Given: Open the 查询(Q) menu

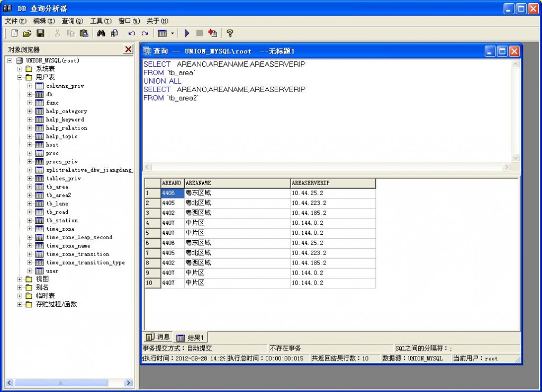Looking at the screenshot, I should click(72, 21).
